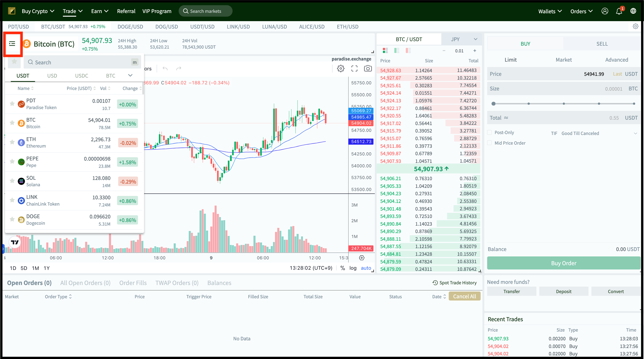Expand more quote currencies chevron
The width and height of the screenshot is (644, 359).
click(130, 75)
